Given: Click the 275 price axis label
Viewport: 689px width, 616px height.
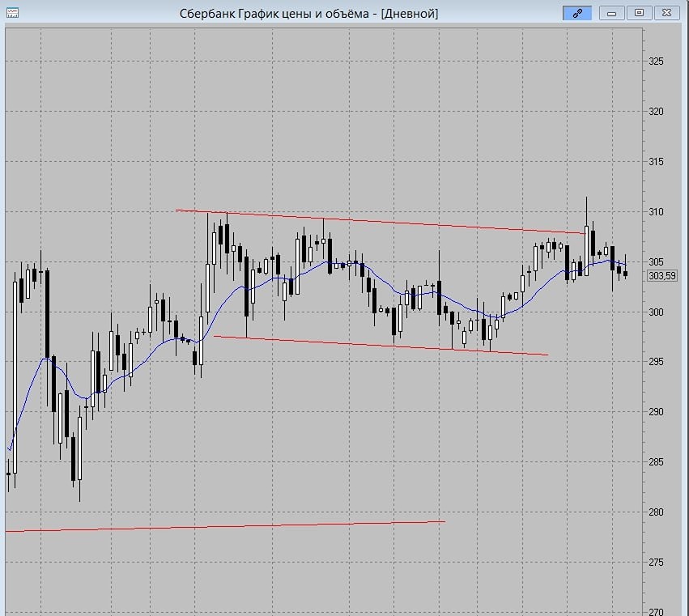Looking at the screenshot, I should [x=656, y=563].
